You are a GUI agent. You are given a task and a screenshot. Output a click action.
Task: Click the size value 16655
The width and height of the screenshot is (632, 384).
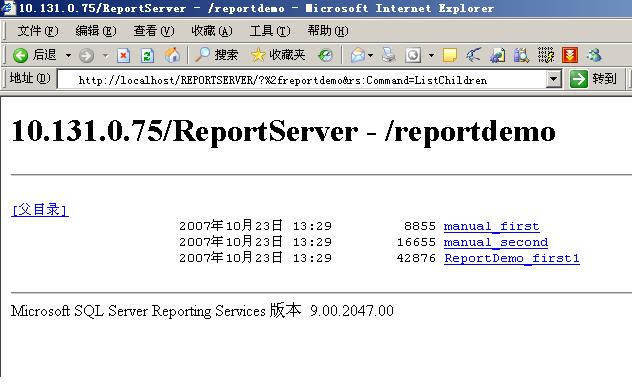coord(416,242)
